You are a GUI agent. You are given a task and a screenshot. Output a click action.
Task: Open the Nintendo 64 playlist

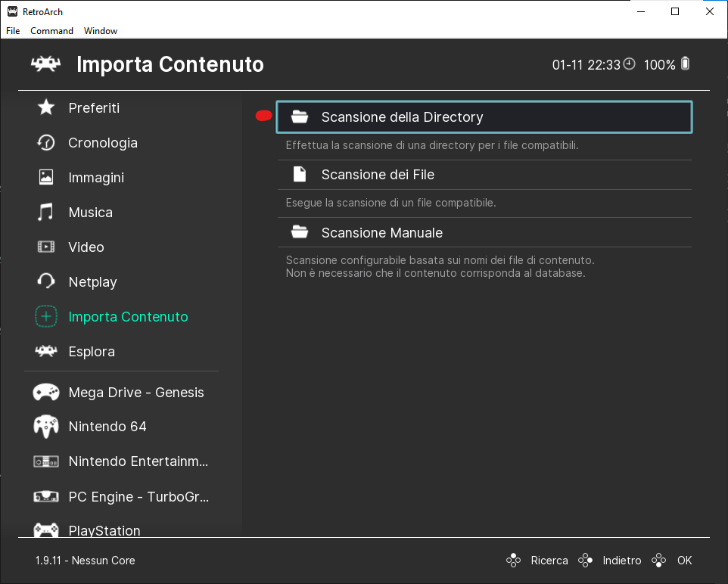pyautogui.click(x=107, y=427)
